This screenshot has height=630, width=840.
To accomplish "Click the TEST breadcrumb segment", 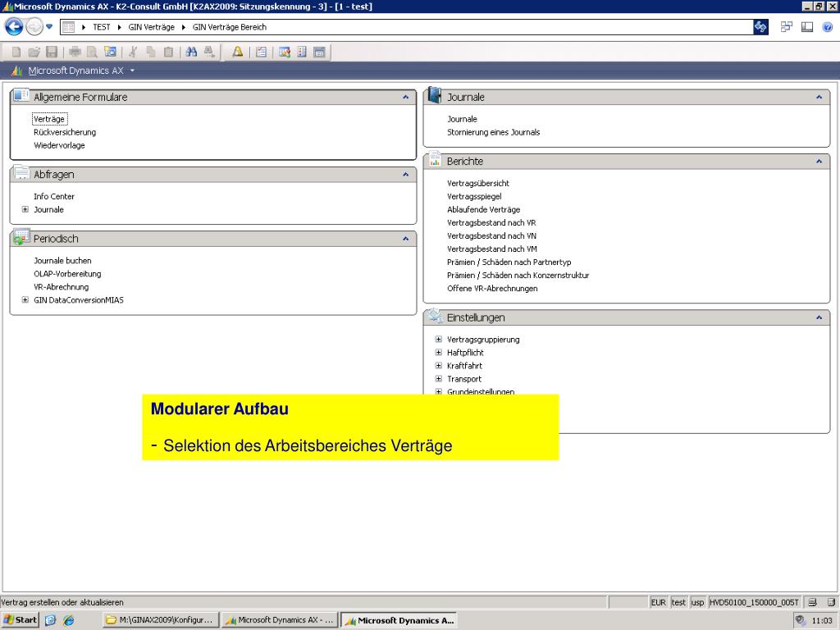I will coord(101,27).
